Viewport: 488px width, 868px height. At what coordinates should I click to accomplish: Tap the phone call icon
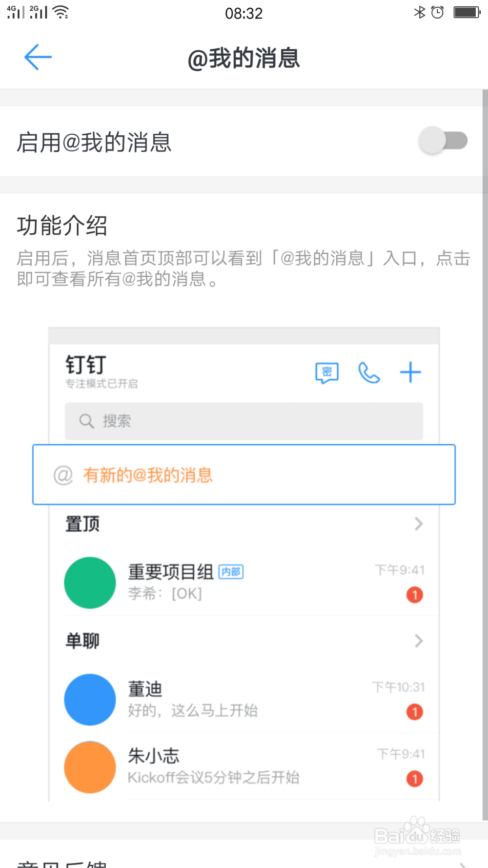(369, 373)
